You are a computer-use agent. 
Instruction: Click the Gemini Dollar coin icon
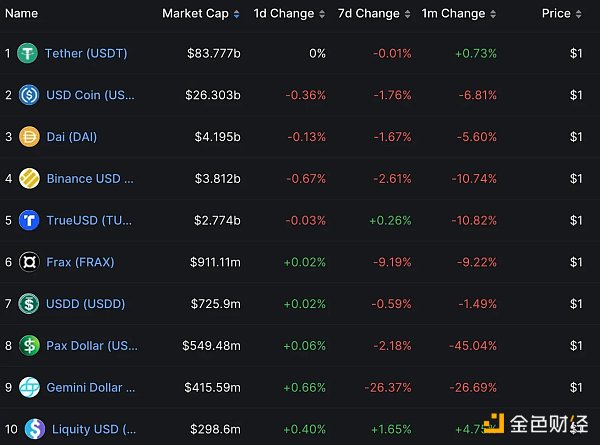point(29,387)
